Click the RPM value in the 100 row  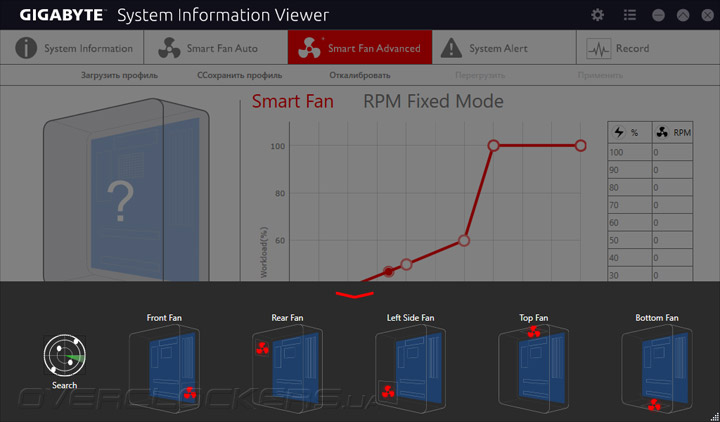672,152
